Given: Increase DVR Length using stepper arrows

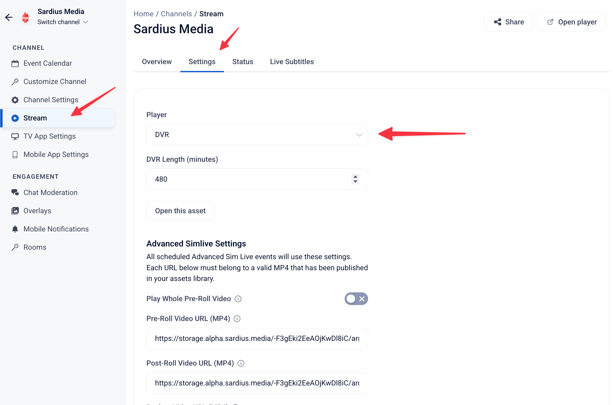Looking at the screenshot, I should 355,176.
